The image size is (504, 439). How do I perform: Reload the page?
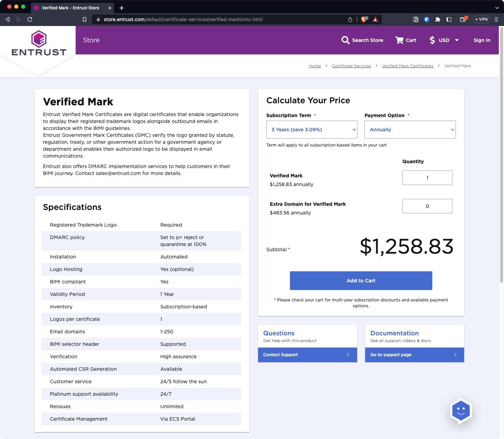30,19
